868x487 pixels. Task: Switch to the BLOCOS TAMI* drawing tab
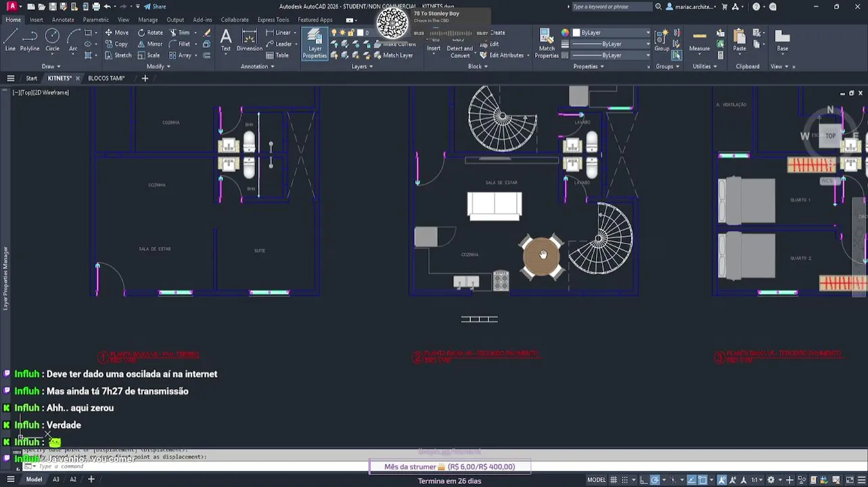106,78
